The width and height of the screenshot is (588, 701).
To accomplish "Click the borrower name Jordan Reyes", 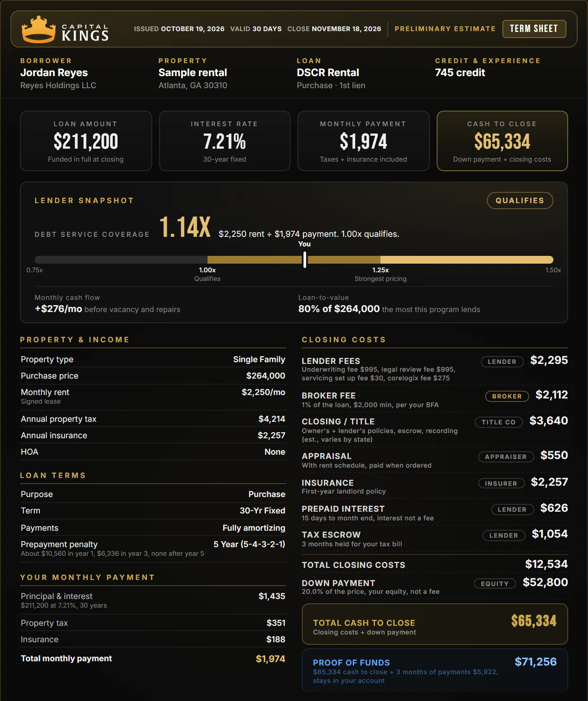I will (x=54, y=73).
